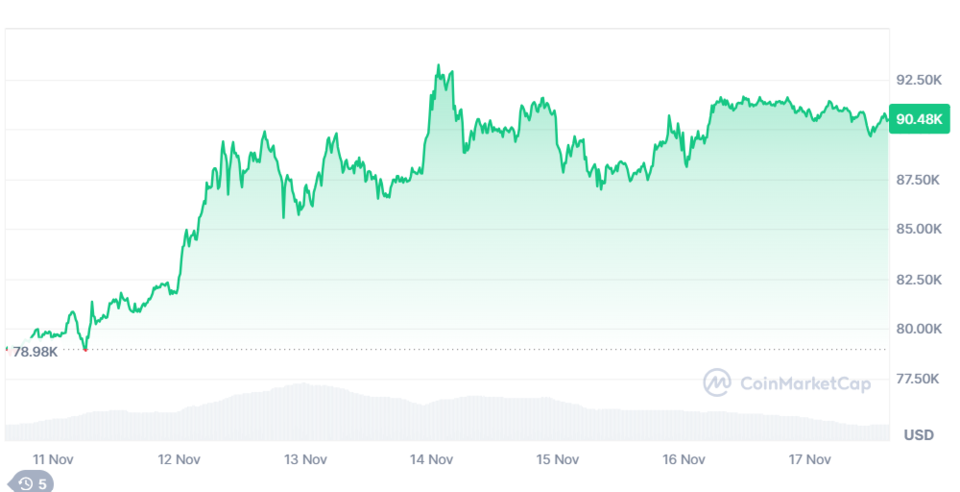Click the 82.50K price axis label
The height and width of the screenshot is (492, 960).
918,279
